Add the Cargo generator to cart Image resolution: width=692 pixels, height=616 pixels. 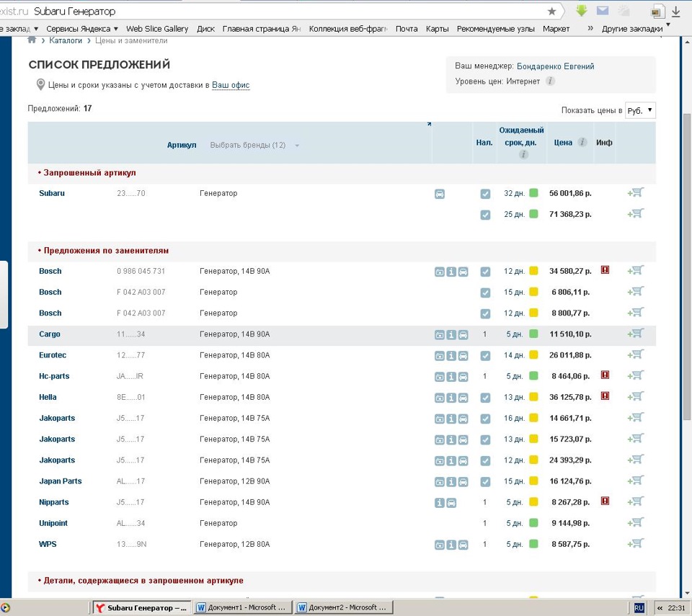636,334
